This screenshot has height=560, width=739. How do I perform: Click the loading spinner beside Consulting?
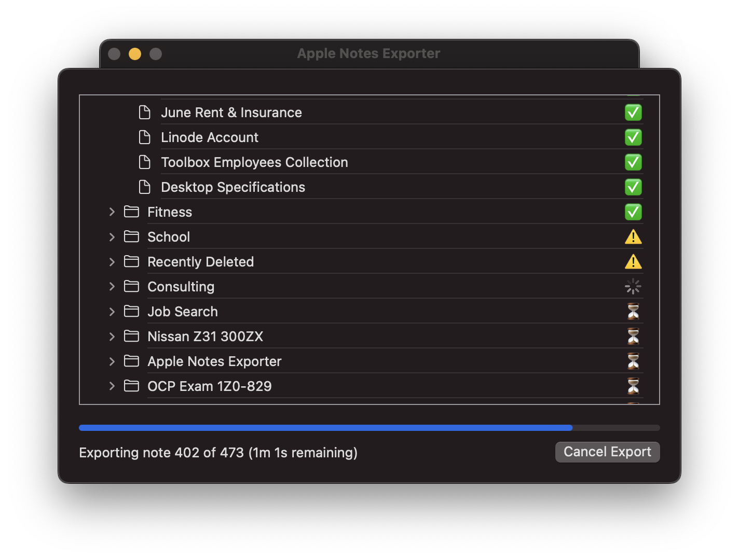[x=633, y=286]
